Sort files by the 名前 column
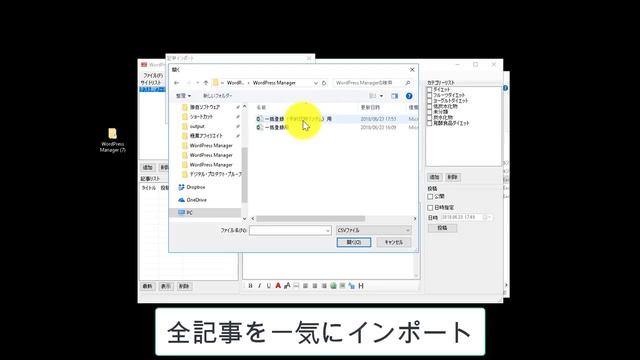 261,107
